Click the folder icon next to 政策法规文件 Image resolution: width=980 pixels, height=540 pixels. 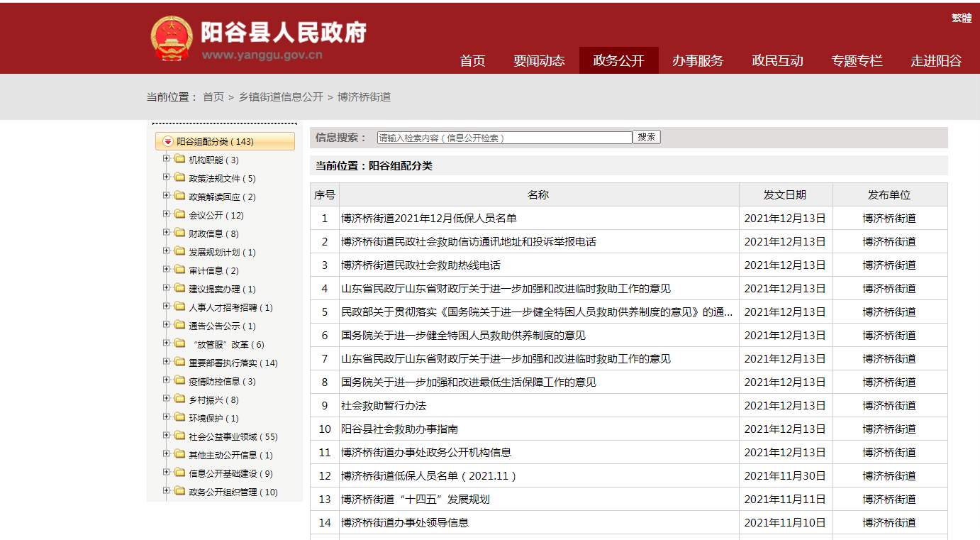180,177
